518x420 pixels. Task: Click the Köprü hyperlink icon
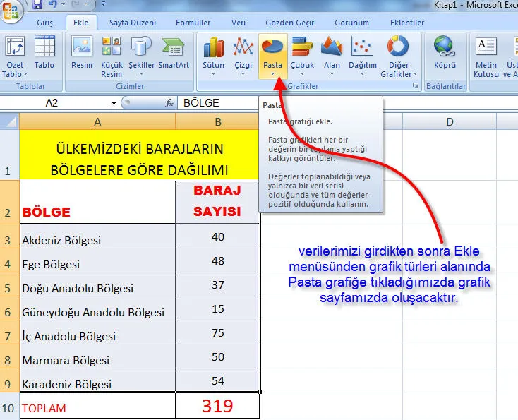pos(445,48)
